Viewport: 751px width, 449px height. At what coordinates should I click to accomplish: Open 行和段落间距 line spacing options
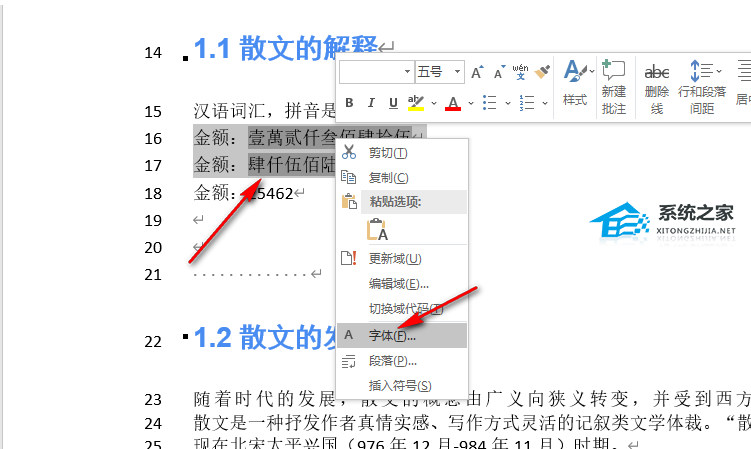point(702,87)
